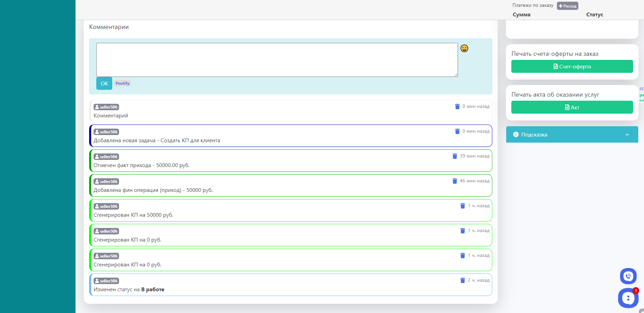Image resolution: width=644 pixels, height=313 pixels.
Task: Add a new Расход payment
Action: click(567, 6)
